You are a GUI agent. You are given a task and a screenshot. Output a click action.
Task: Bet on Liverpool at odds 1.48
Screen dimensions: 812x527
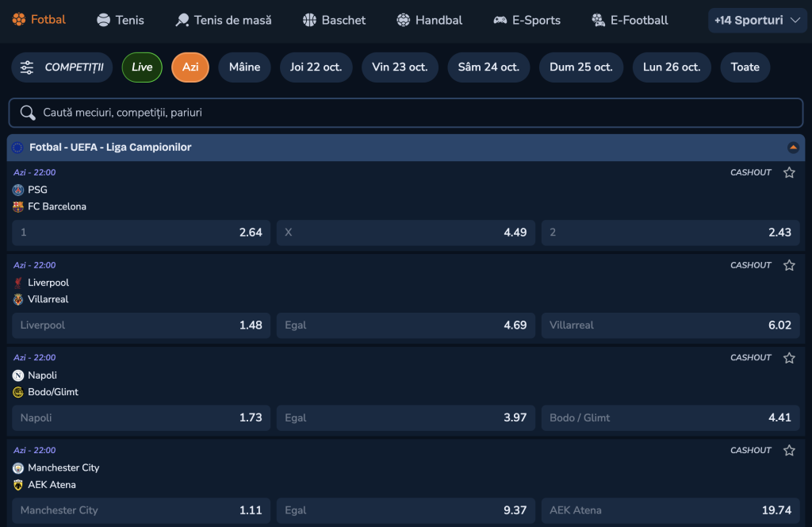coord(141,325)
